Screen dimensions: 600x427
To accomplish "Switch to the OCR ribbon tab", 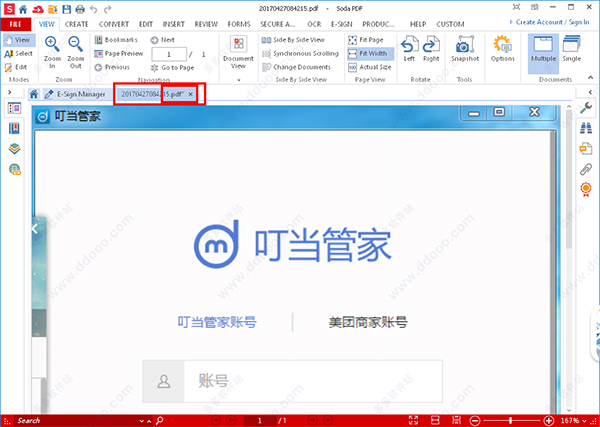I will [x=314, y=24].
